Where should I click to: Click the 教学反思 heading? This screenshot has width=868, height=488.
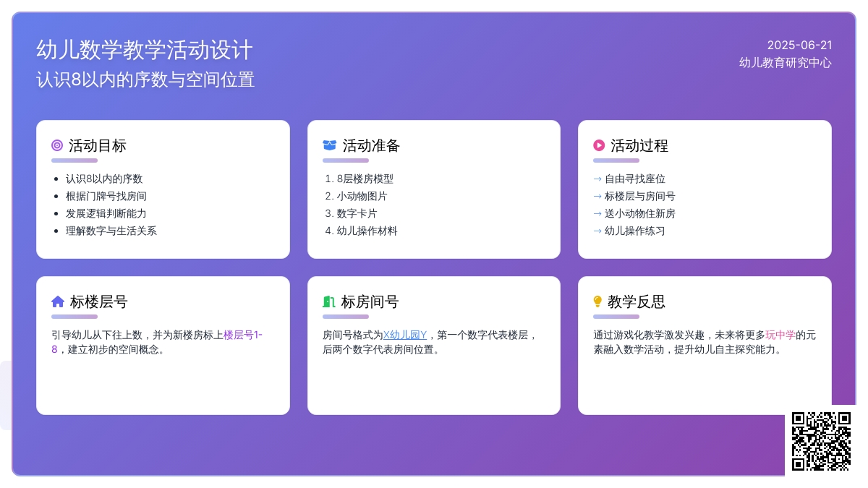pyautogui.click(x=637, y=301)
